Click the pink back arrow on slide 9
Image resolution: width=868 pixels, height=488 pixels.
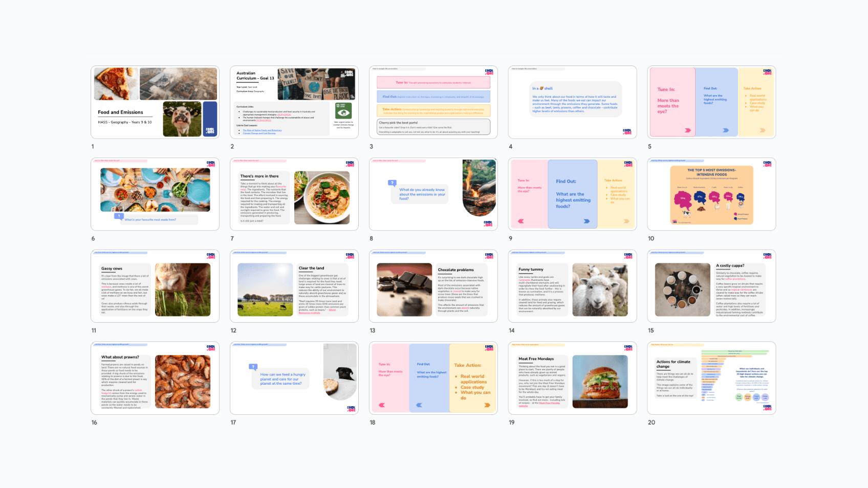click(521, 221)
